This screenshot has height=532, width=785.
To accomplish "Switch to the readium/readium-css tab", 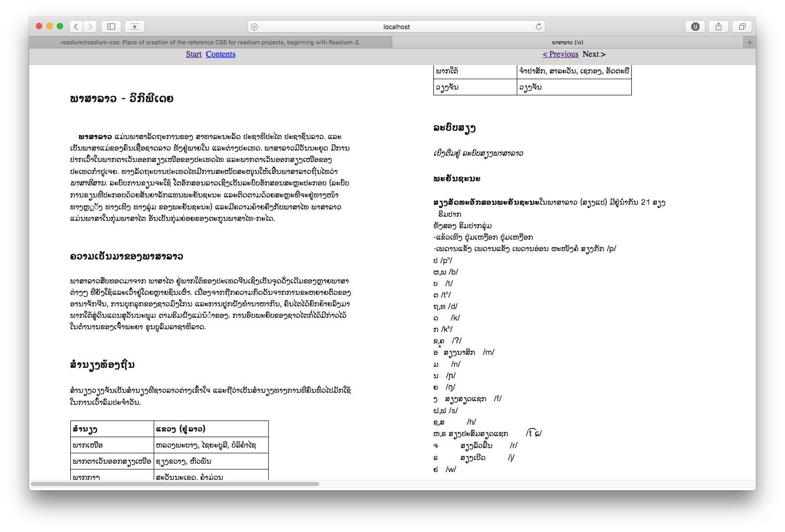I will 210,42.
